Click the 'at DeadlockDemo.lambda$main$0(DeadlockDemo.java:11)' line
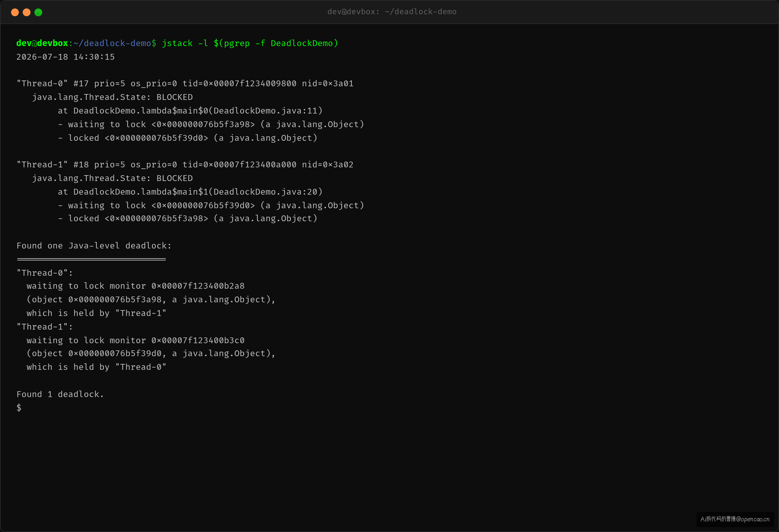 point(190,111)
